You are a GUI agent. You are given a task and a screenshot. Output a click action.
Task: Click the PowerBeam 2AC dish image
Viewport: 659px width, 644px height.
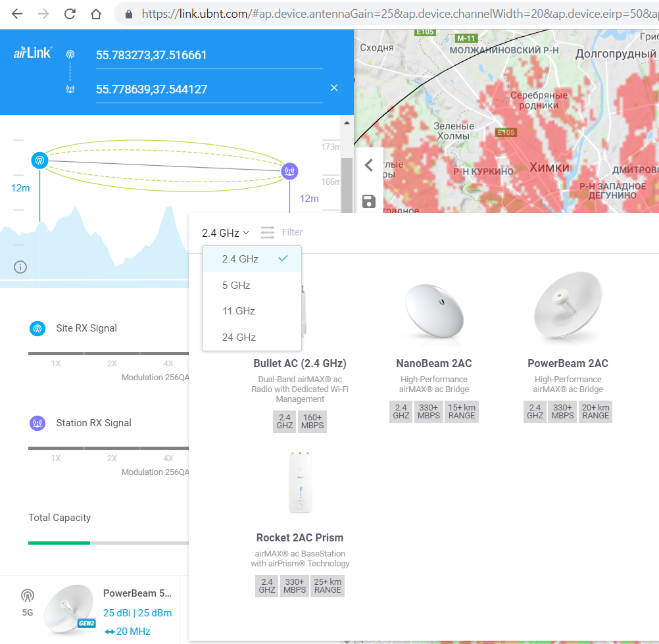click(x=568, y=305)
